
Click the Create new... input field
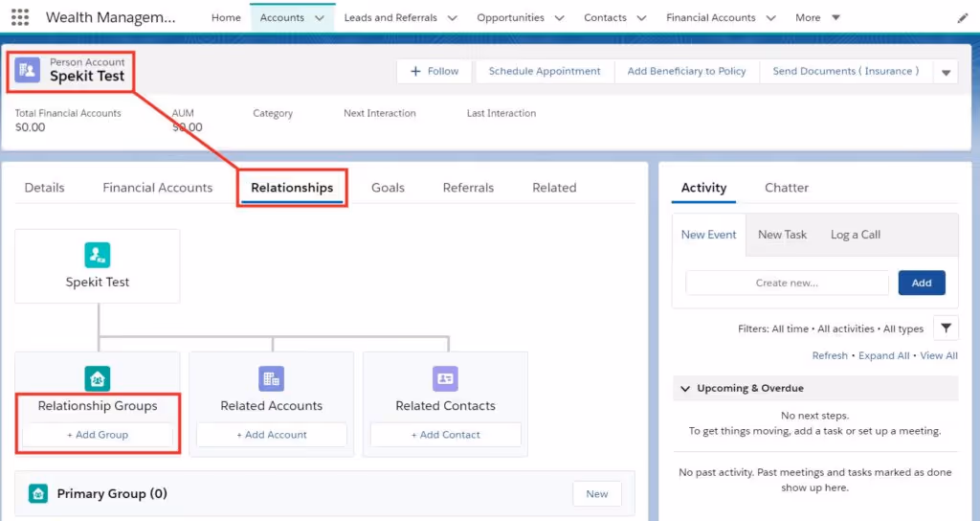click(x=787, y=283)
